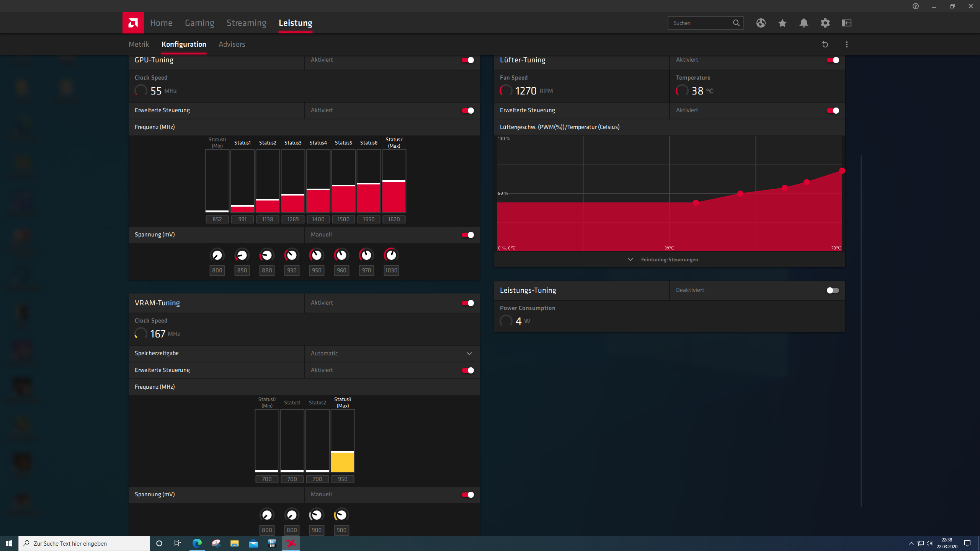Open favorites star icon
Viewport: 980px width, 551px height.
(782, 23)
